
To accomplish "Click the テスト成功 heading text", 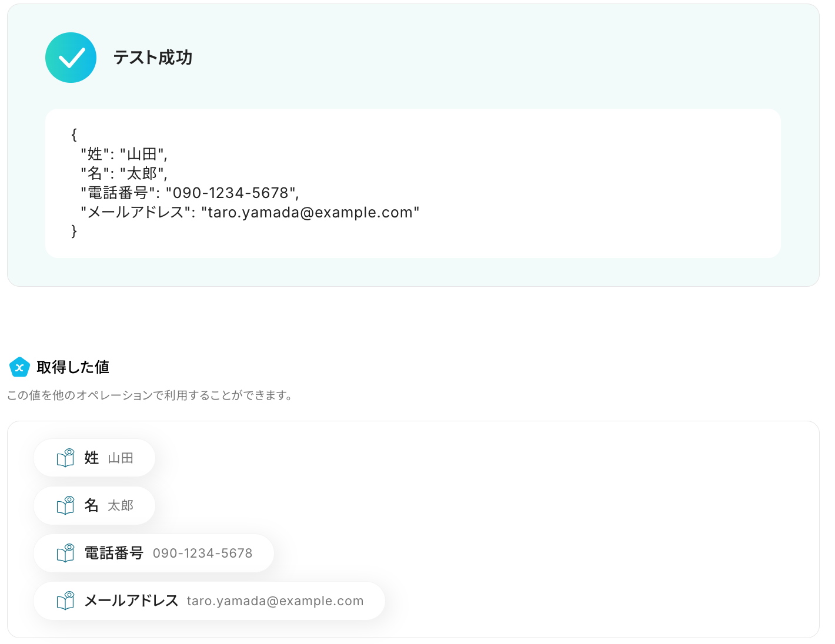I will pos(153,58).
